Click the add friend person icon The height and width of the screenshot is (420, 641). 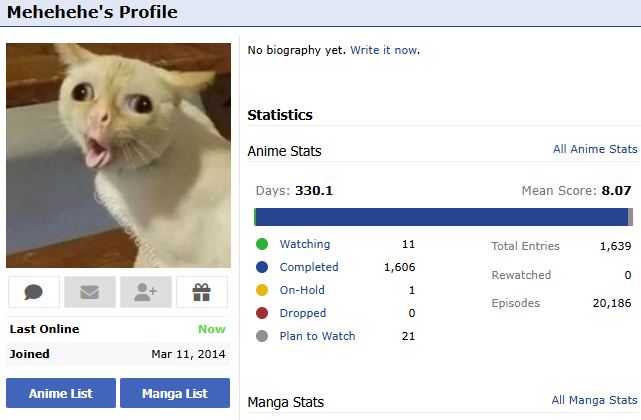146,292
